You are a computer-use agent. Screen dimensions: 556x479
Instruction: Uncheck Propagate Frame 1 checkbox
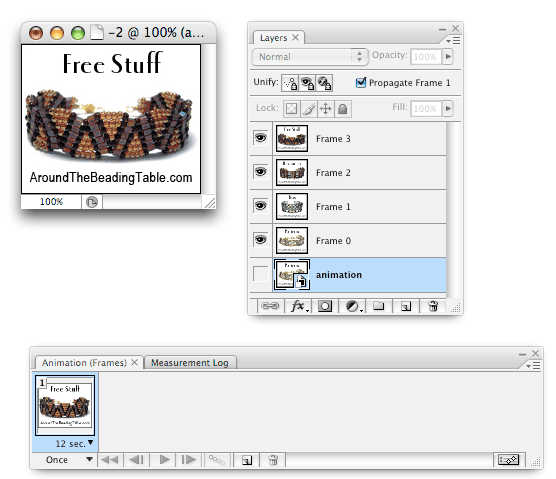point(361,83)
